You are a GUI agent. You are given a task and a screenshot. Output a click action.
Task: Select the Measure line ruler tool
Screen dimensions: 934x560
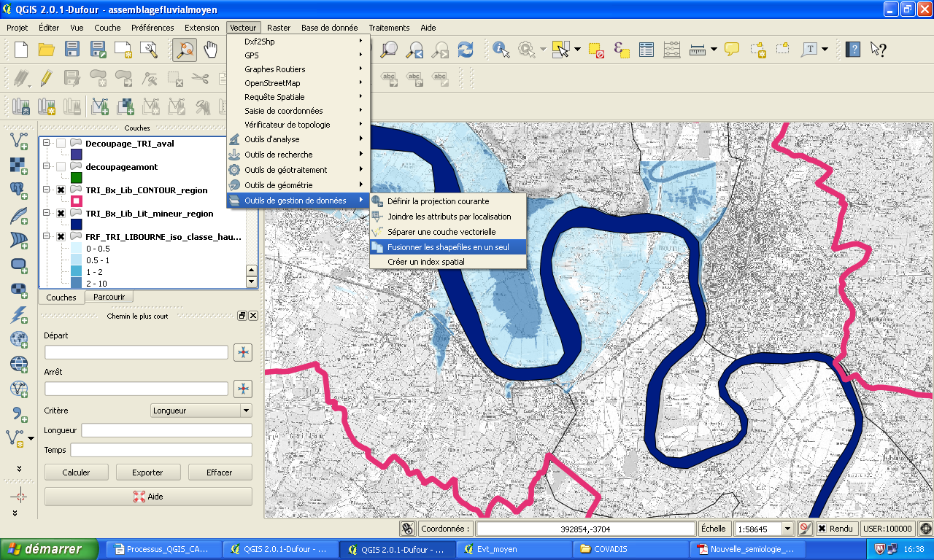tap(698, 50)
